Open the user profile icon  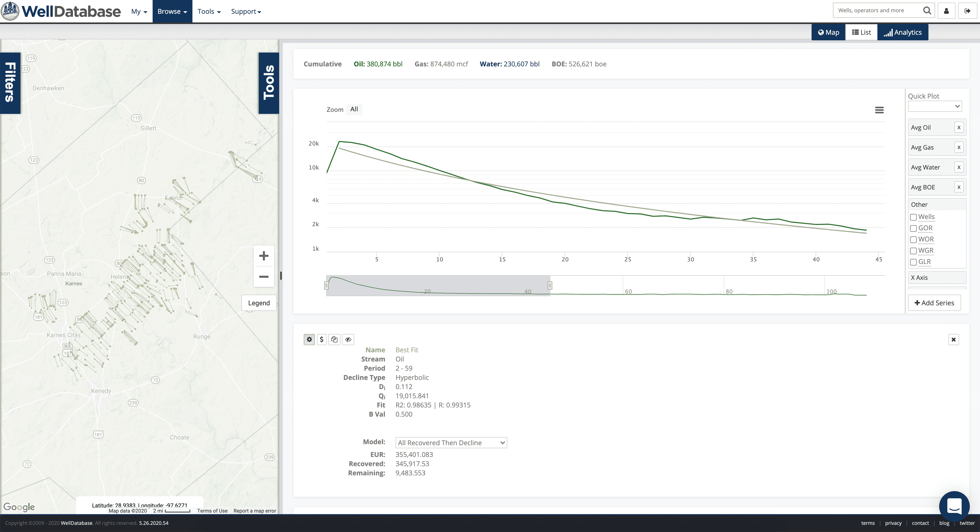point(946,11)
